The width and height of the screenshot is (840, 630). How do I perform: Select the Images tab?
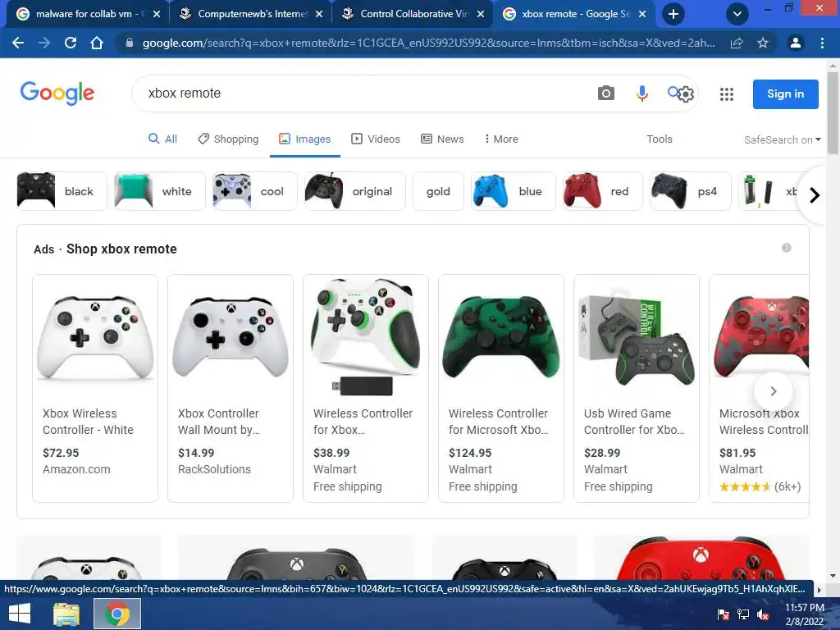[x=305, y=139]
